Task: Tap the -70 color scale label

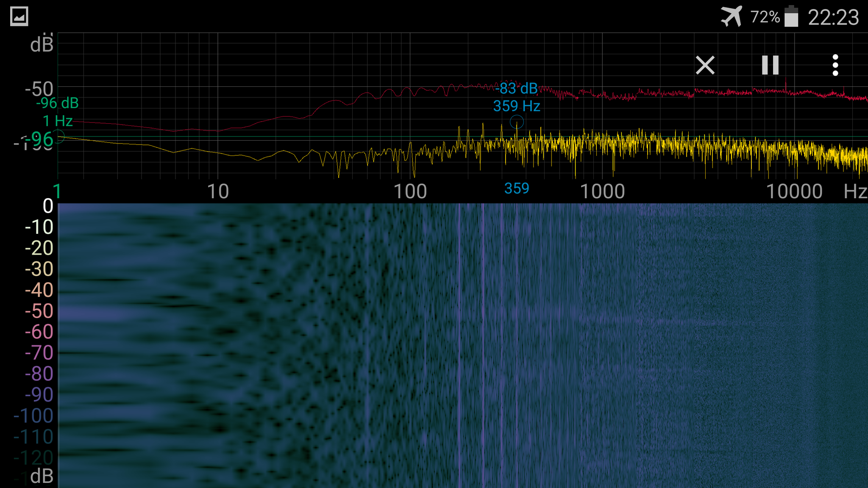Action: pyautogui.click(x=39, y=353)
